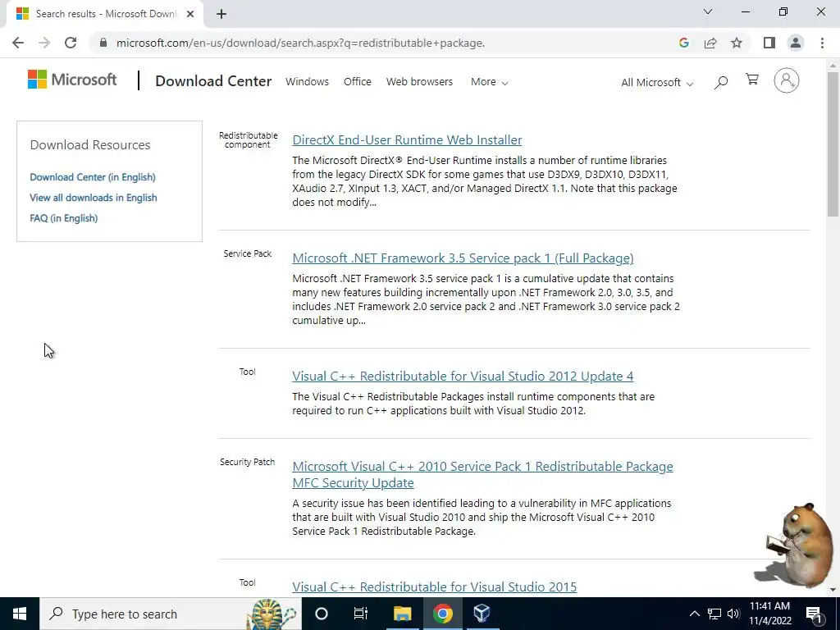Show hidden system tray icons
This screenshot has height=630, width=840.
pyautogui.click(x=694, y=614)
